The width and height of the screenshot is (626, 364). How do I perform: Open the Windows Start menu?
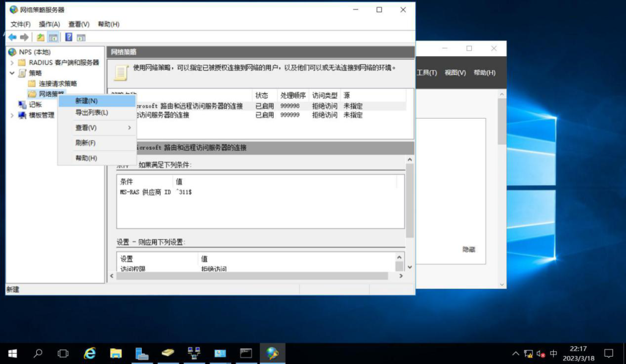[x=12, y=353]
